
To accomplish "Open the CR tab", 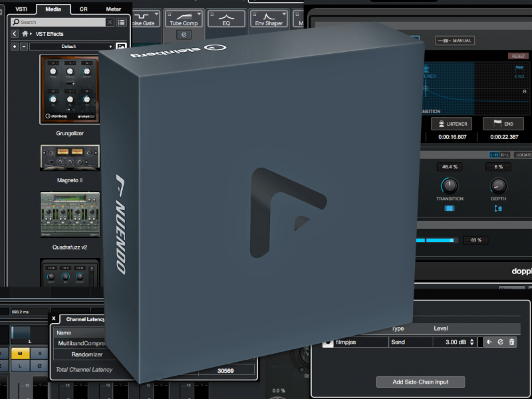I will click(84, 9).
